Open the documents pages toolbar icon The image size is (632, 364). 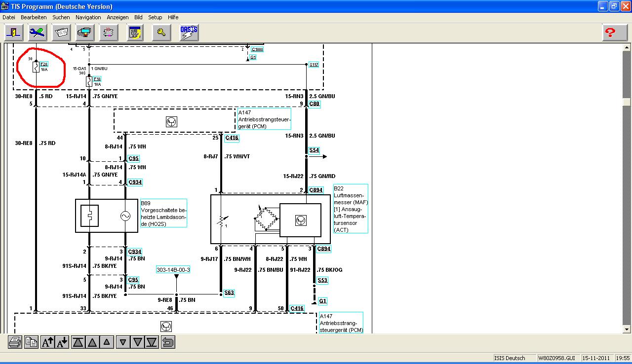(x=61, y=33)
